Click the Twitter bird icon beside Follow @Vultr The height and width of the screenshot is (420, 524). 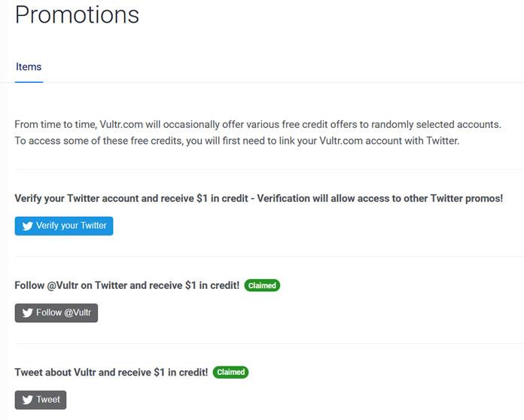pyautogui.click(x=27, y=313)
